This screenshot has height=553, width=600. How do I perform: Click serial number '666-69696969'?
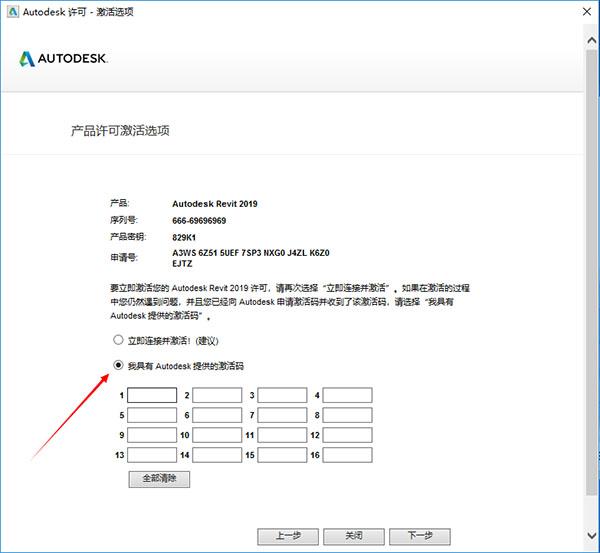click(x=199, y=220)
